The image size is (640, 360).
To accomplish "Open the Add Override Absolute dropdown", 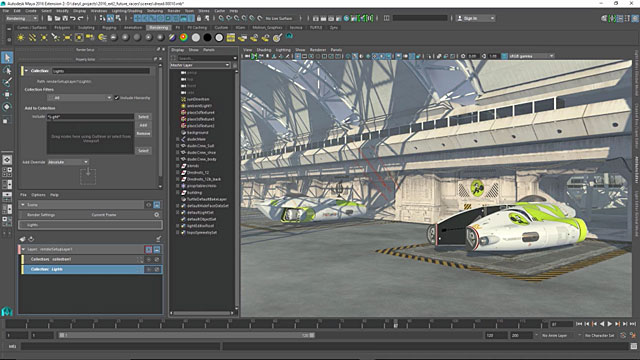I will click(68, 162).
